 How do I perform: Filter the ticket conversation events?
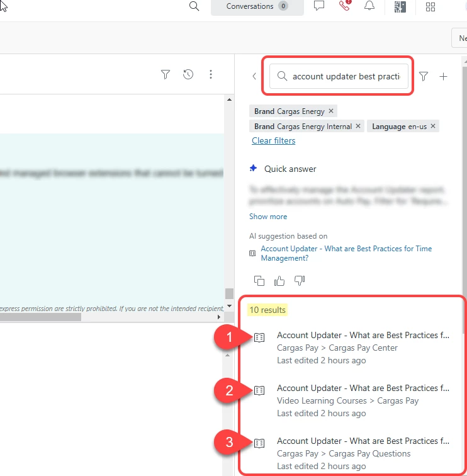point(166,74)
